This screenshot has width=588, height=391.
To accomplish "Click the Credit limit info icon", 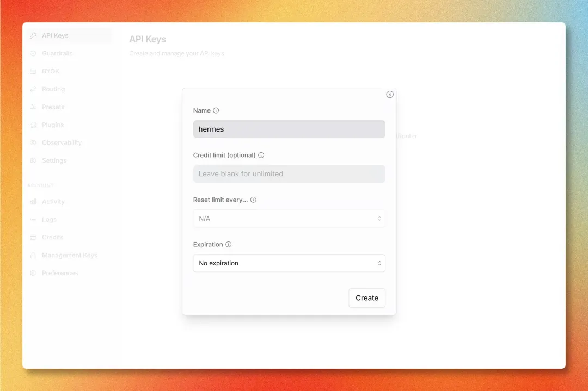I will (x=261, y=155).
